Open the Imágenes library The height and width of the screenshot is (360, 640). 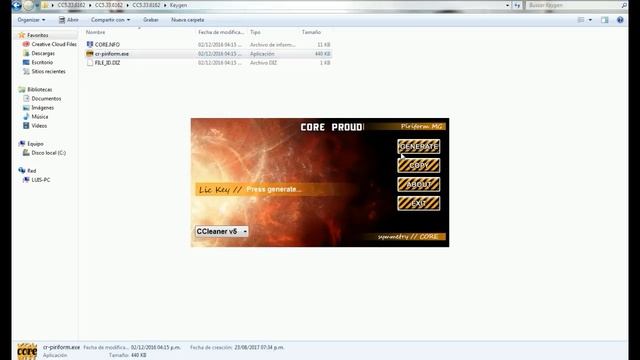(x=42, y=107)
